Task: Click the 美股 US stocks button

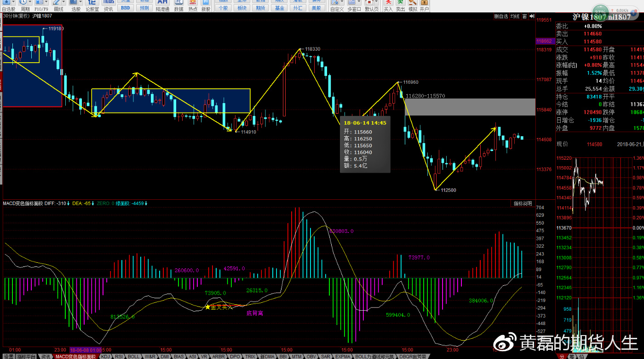Action: point(316,8)
